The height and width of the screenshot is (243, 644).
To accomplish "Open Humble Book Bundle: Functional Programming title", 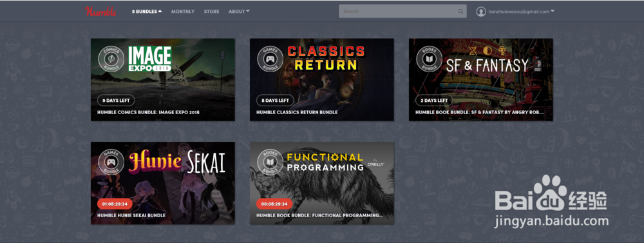I will tap(320, 215).
